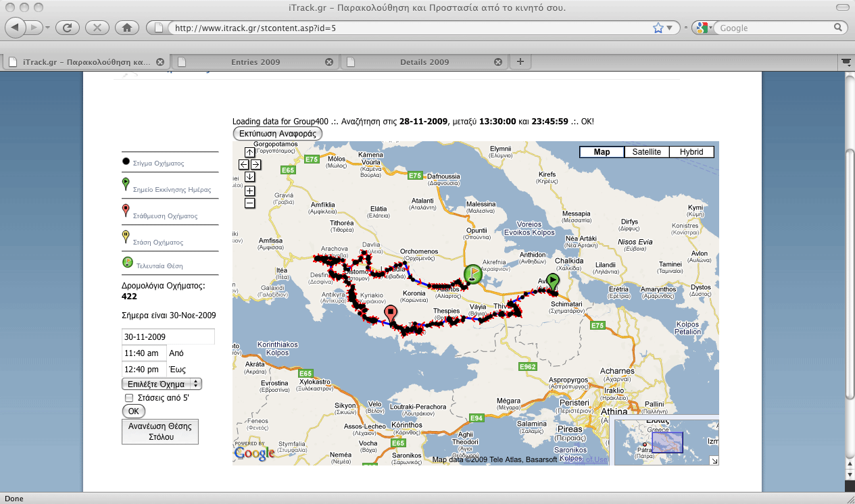Screen dimensions: 855x504
Task: Open bookmark star dropdown arrow
Action: [x=669, y=28]
